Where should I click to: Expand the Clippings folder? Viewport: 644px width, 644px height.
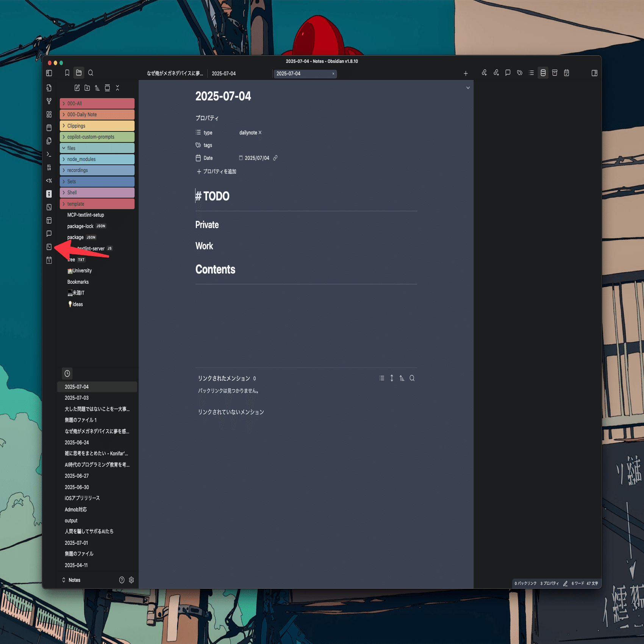[x=97, y=126]
